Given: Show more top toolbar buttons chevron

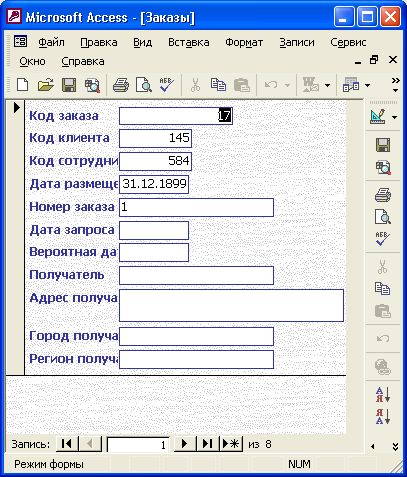Looking at the screenshot, I should 395,85.
